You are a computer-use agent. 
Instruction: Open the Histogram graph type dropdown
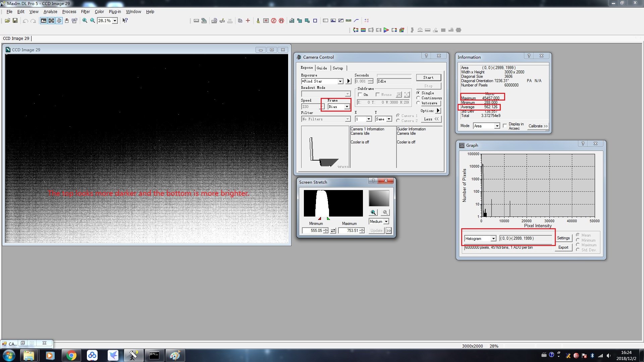tap(493, 239)
